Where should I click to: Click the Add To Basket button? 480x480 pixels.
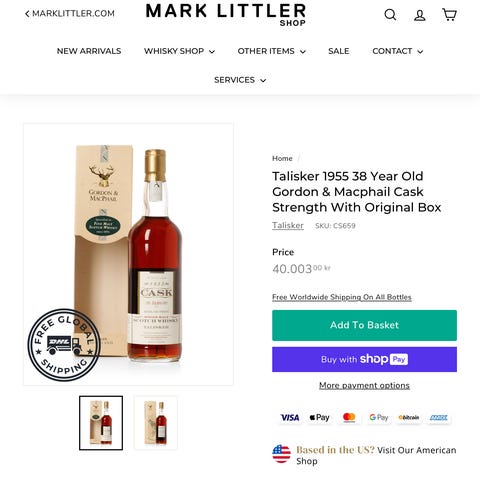[364, 325]
